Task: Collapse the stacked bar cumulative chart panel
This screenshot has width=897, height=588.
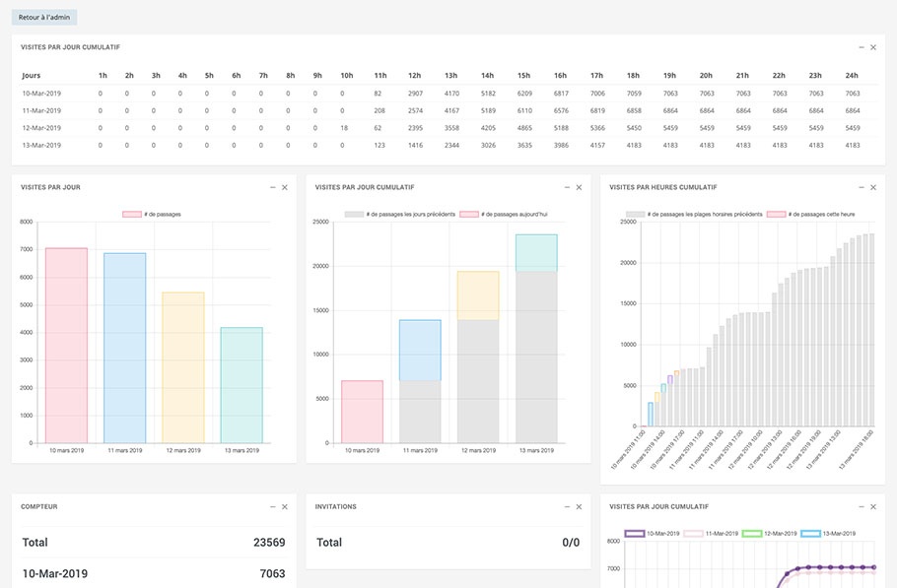Action: click(x=567, y=187)
